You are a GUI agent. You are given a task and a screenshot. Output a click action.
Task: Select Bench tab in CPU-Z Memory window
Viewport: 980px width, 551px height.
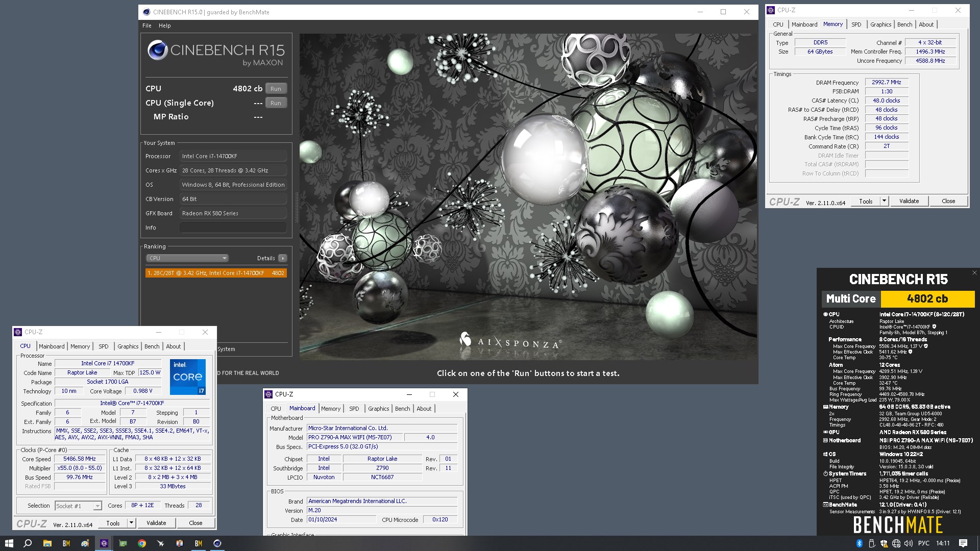[904, 24]
